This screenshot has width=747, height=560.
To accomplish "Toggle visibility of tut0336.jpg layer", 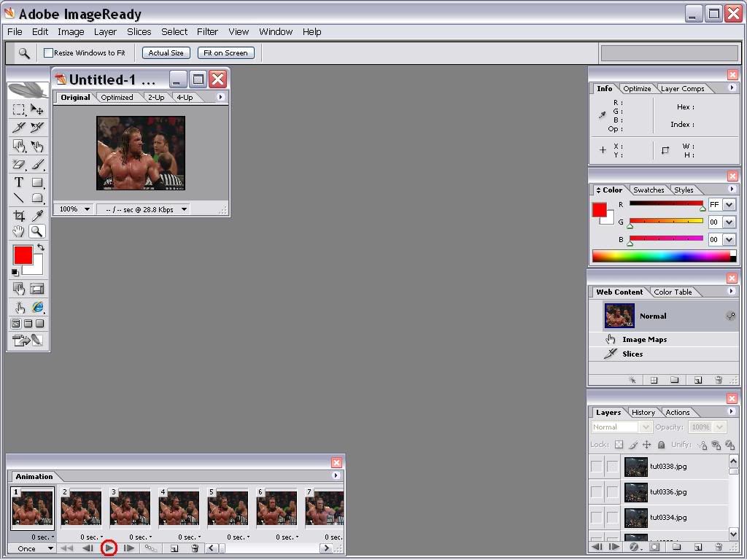I will (x=597, y=492).
